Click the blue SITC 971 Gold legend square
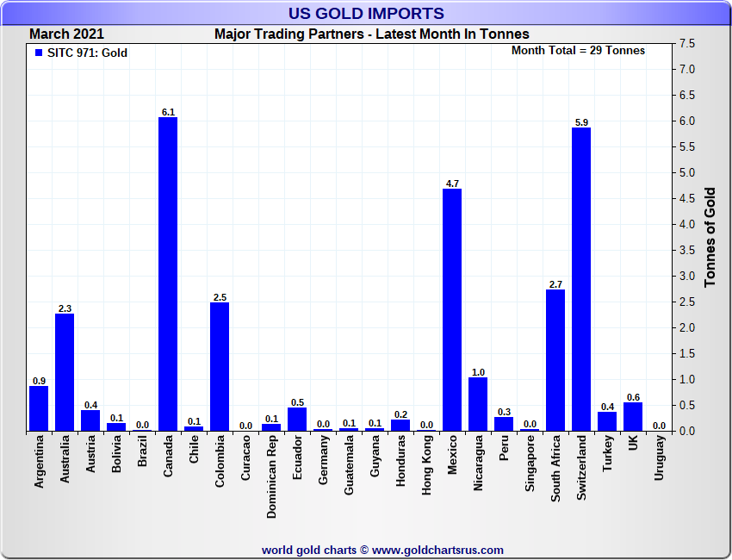732x560 pixels. coord(39,53)
